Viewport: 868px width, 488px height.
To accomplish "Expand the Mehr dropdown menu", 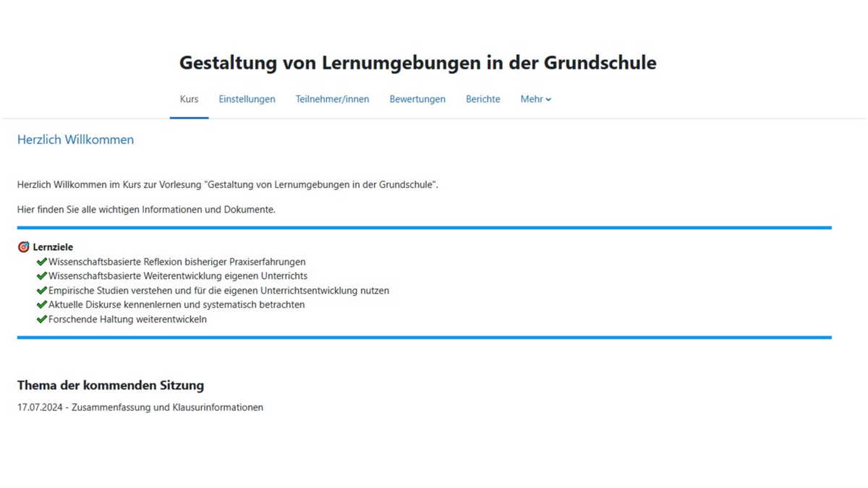I will coord(535,99).
